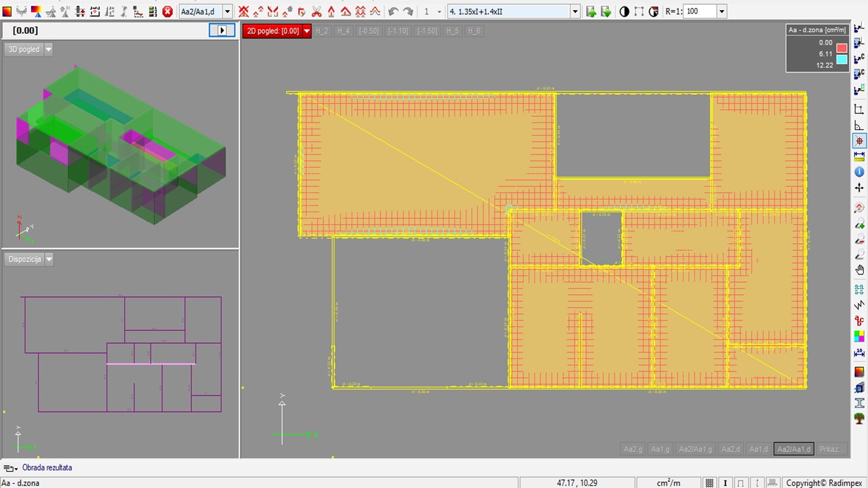Click the tree icon at sidebar bottom
The width and height of the screenshot is (868, 488).
[859, 419]
